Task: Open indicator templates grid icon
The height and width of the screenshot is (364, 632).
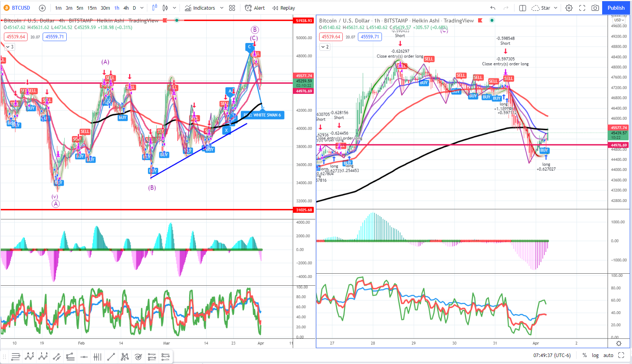Action: [232, 8]
